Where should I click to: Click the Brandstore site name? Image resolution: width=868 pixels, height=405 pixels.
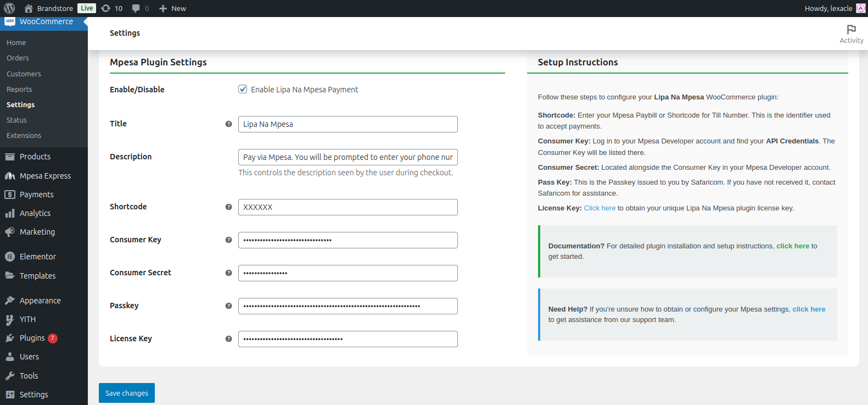(x=55, y=8)
